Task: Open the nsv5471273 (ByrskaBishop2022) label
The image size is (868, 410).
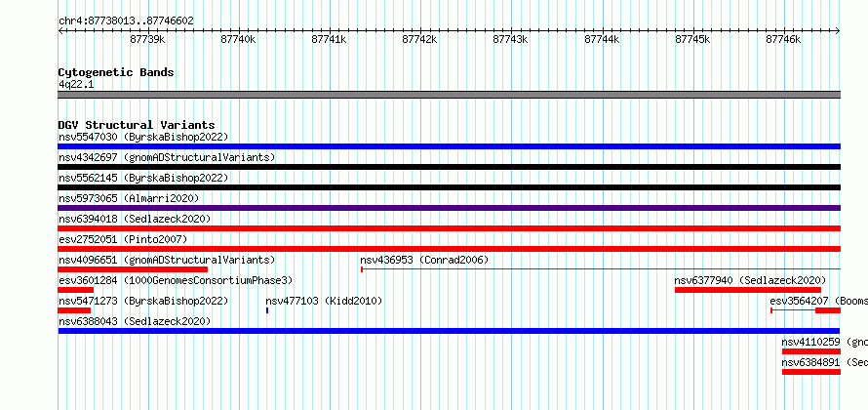Action: click(x=143, y=301)
